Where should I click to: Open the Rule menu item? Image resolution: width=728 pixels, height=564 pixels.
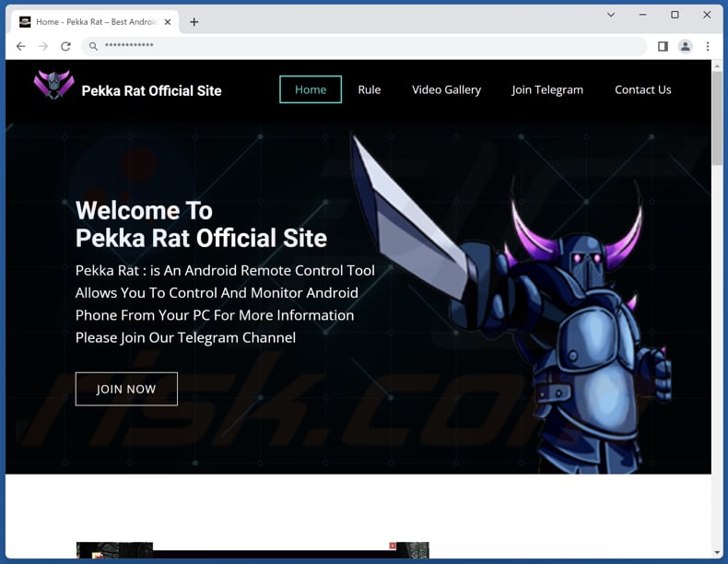(x=370, y=89)
